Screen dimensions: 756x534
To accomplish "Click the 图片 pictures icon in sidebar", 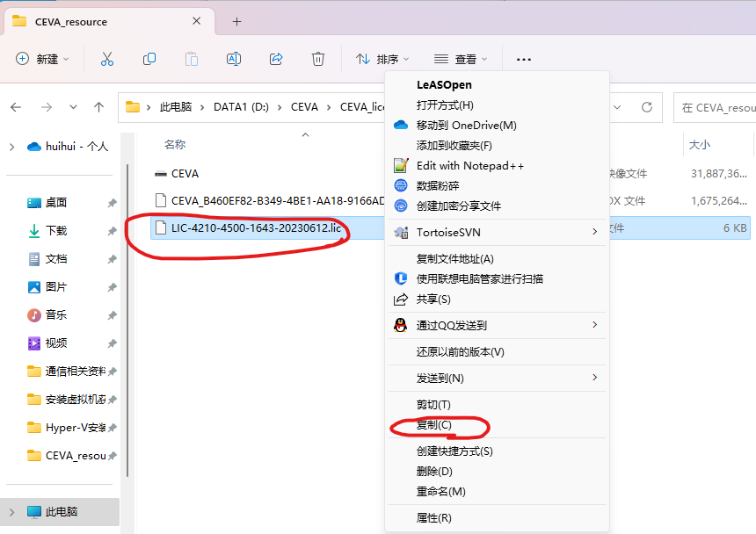I will click(34, 287).
